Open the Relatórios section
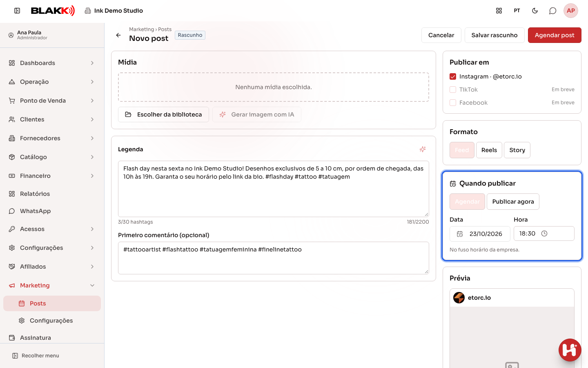Image resolution: width=588 pixels, height=368 pixels. [52, 194]
